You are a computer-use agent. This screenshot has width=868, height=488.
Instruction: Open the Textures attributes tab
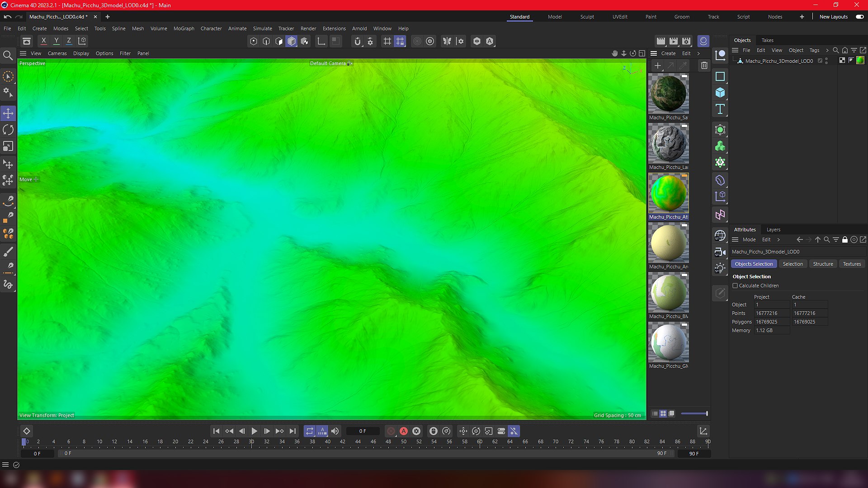[x=852, y=264]
